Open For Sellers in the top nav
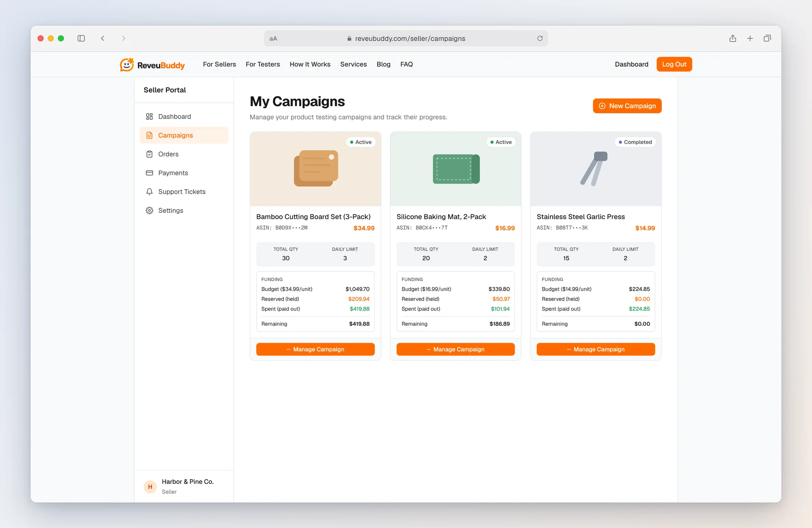 tap(219, 64)
